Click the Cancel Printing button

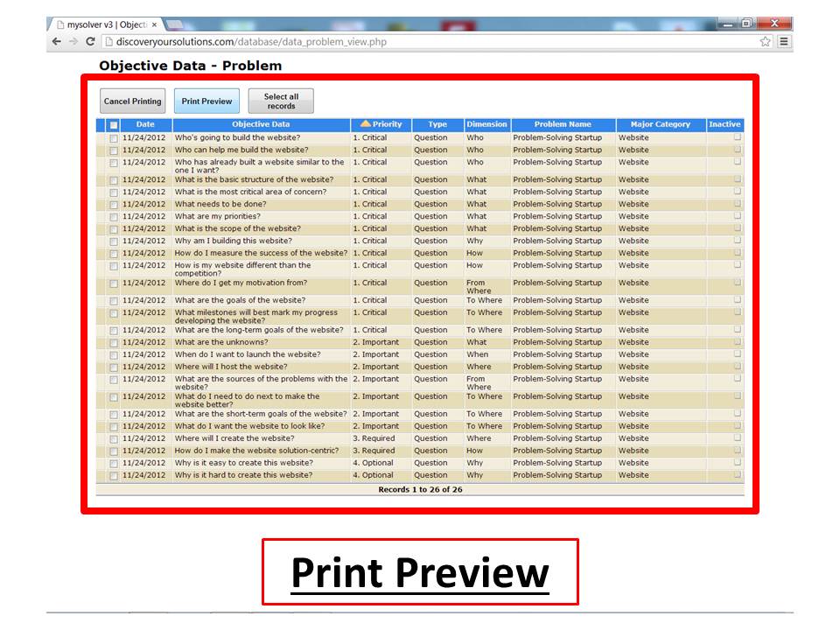click(132, 101)
